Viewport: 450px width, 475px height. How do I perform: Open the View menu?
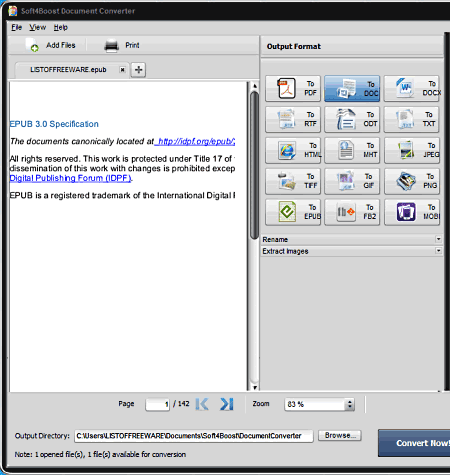37,27
